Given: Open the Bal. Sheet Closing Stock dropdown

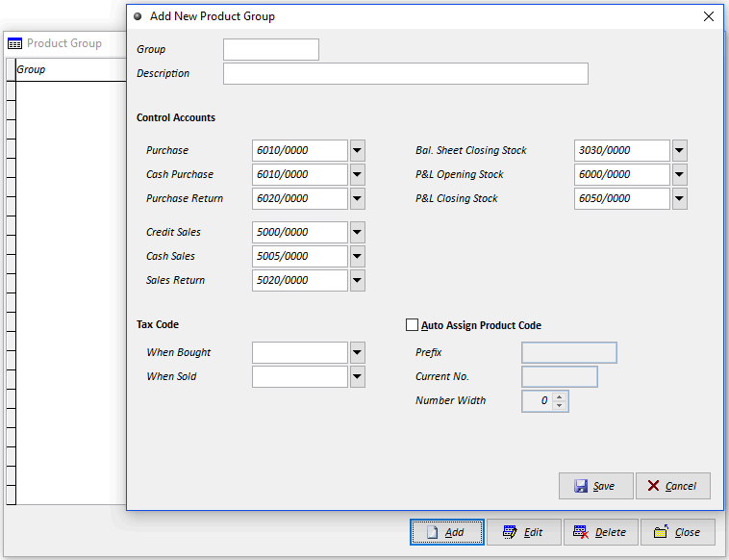Looking at the screenshot, I should pyautogui.click(x=680, y=150).
